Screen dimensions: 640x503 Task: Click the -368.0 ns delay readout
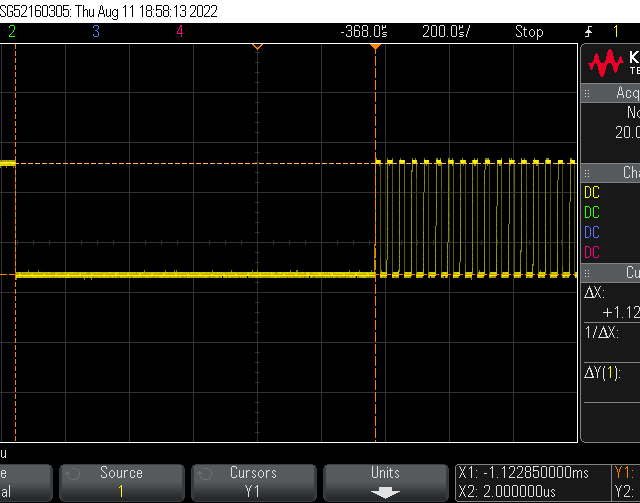coord(364,31)
